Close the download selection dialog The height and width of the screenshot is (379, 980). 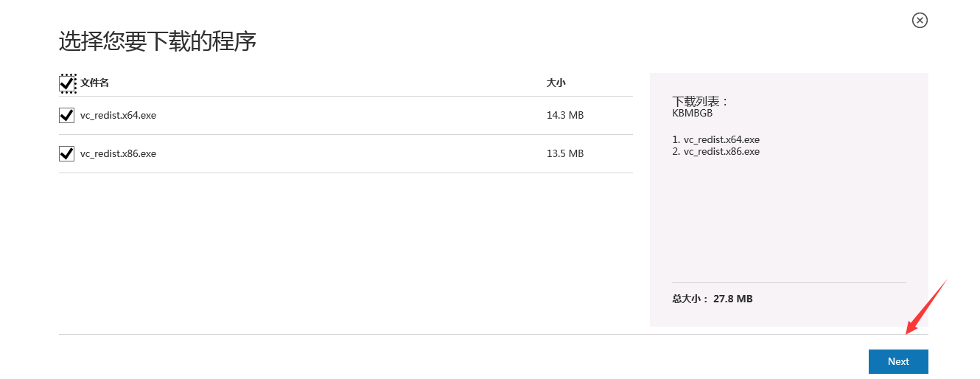coord(920,20)
